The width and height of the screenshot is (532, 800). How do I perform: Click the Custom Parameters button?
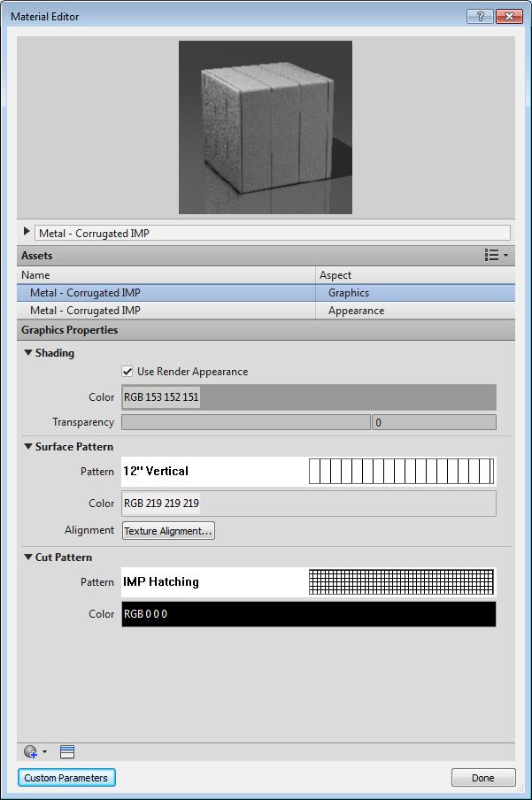coord(66,778)
